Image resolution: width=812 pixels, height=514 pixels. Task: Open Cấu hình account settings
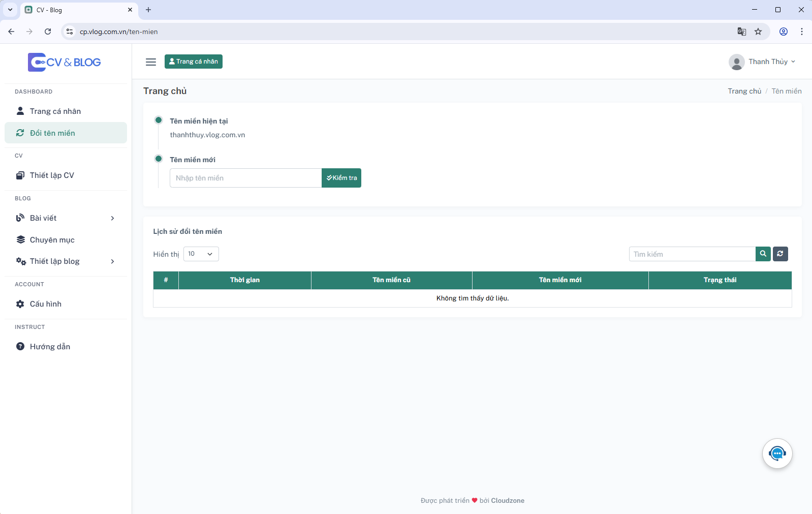coord(66,304)
